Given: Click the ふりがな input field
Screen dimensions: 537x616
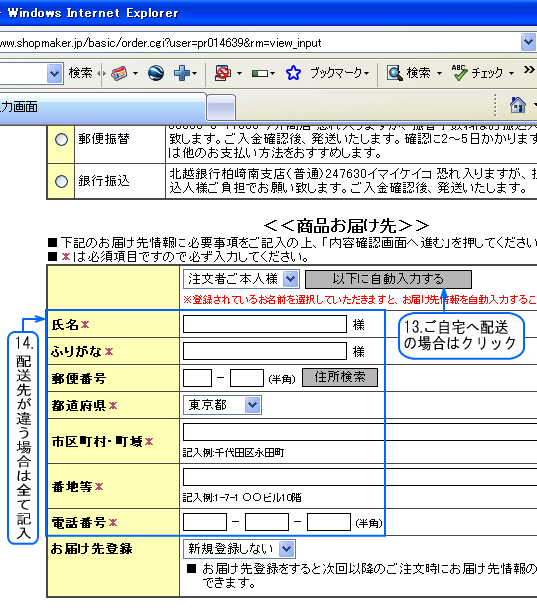Looking at the screenshot, I should (x=265, y=351).
